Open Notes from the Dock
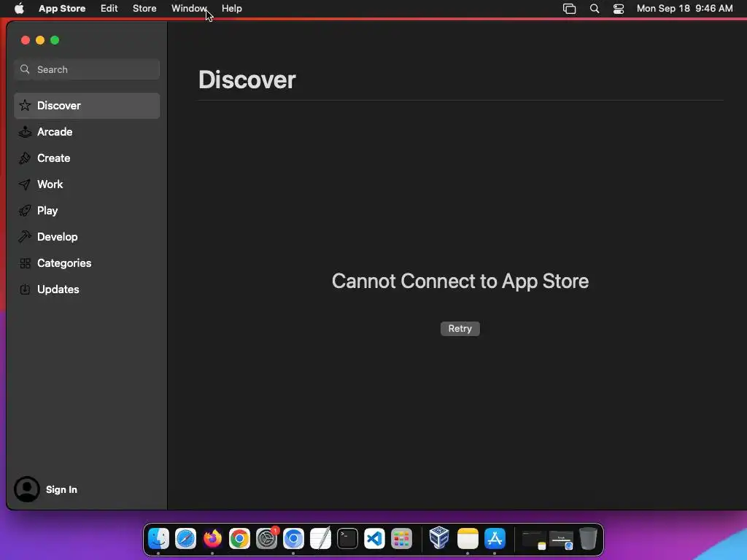This screenshot has width=747, height=560. 468,539
